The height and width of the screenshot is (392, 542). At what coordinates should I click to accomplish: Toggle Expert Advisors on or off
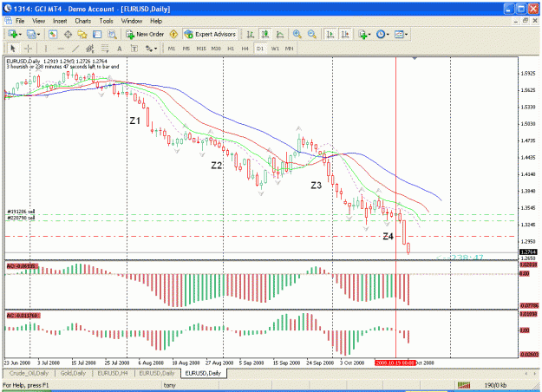coord(210,34)
